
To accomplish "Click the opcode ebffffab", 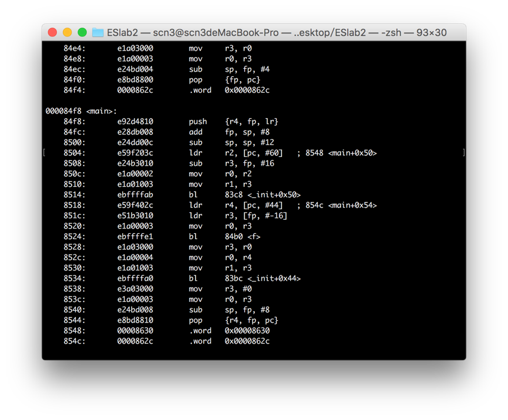I will click(x=135, y=195).
